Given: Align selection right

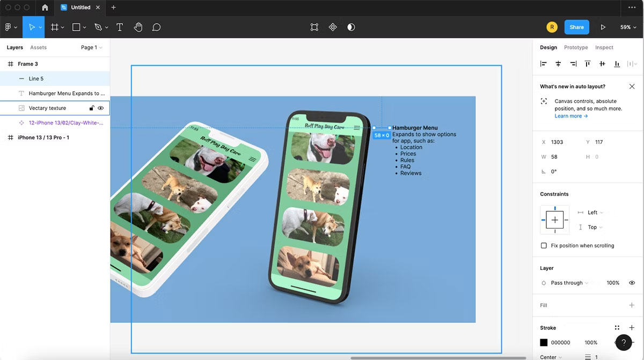Looking at the screenshot, I should [x=573, y=64].
